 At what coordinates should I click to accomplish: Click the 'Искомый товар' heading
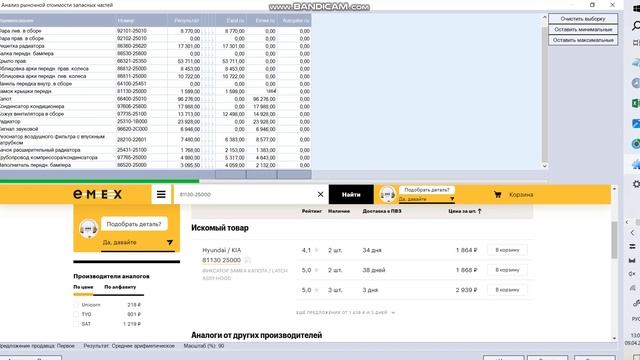click(220, 228)
